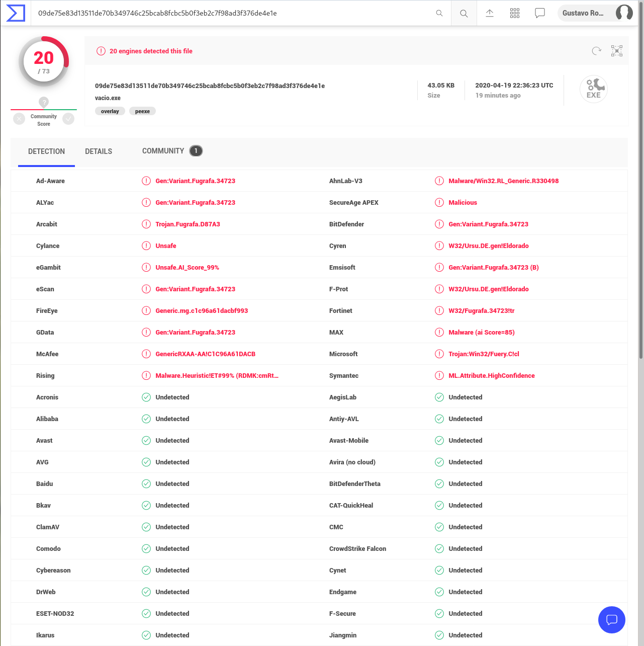644x646 pixels.
Task: Click the 20/73 detection score gauge
Action: click(44, 62)
